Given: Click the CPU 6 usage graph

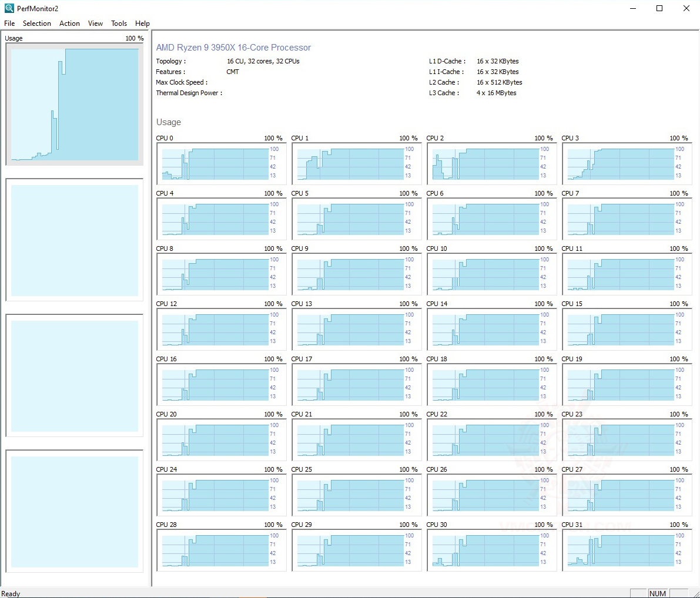Looking at the screenshot, I should (492, 219).
